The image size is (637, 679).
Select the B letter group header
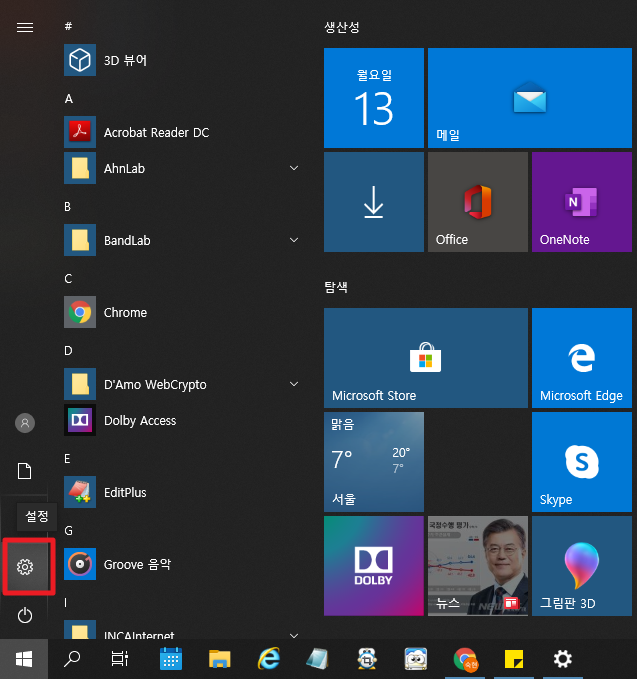pos(68,207)
